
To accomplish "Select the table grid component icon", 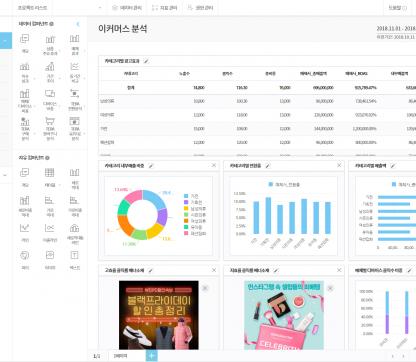I will click(50, 172).
